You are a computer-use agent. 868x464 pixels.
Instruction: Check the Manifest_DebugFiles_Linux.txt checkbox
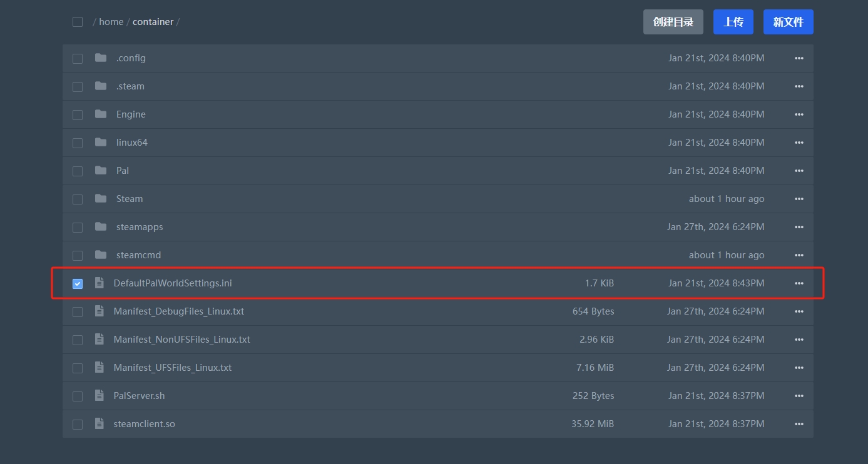coord(78,311)
